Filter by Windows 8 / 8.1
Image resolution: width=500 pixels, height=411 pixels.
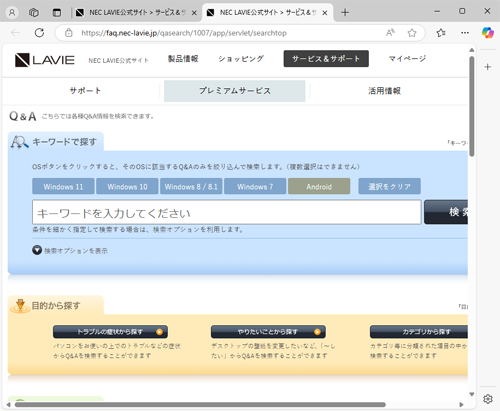tap(191, 186)
